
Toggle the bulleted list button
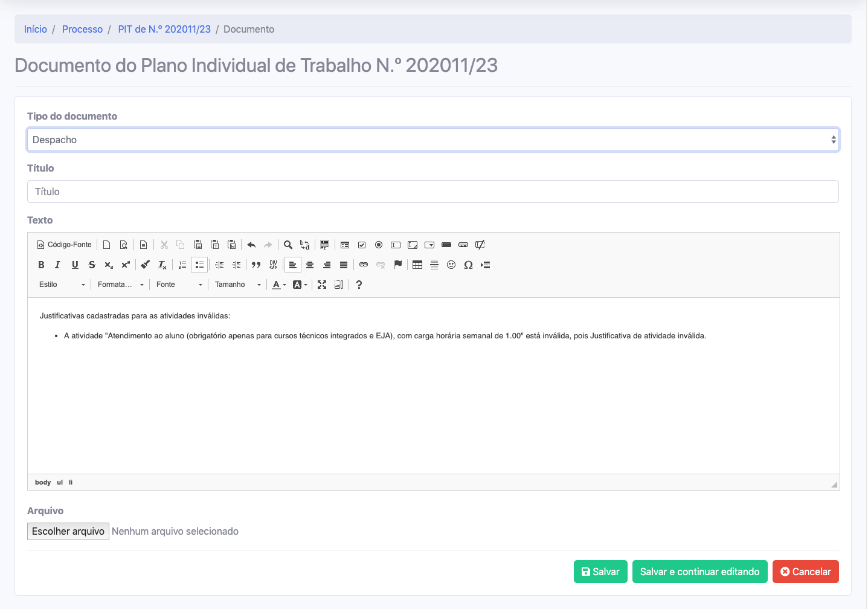(199, 265)
